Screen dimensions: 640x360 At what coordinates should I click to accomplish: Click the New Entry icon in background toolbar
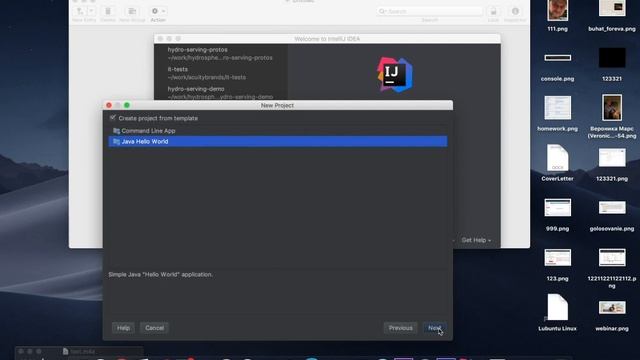point(80,11)
